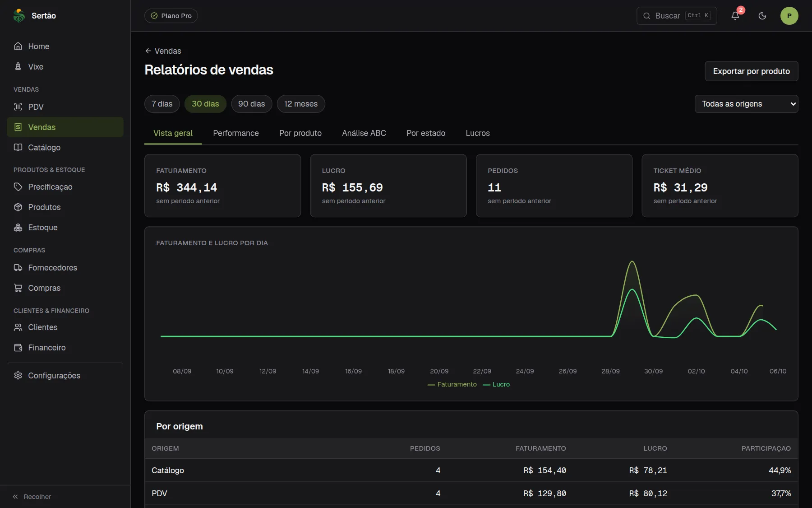Switch to Por produto tab

point(300,133)
